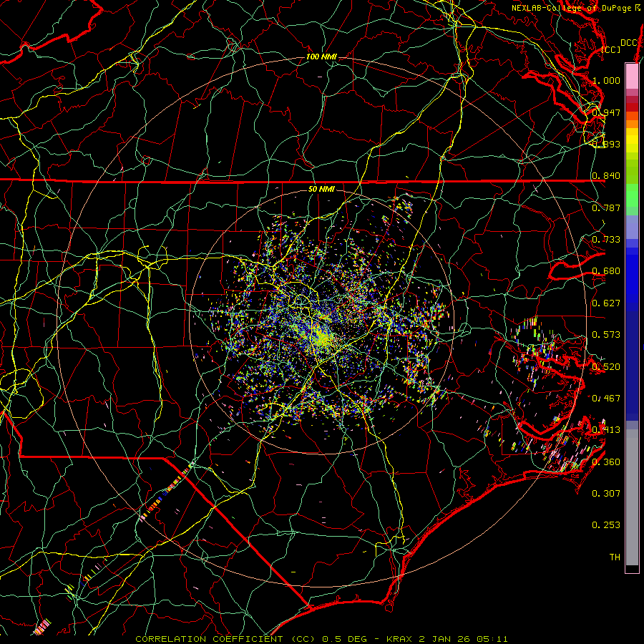Image resolution: width=644 pixels, height=644 pixels.
Task: Select the 0.893 value on color scale
Action: pyautogui.click(x=606, y=144)
